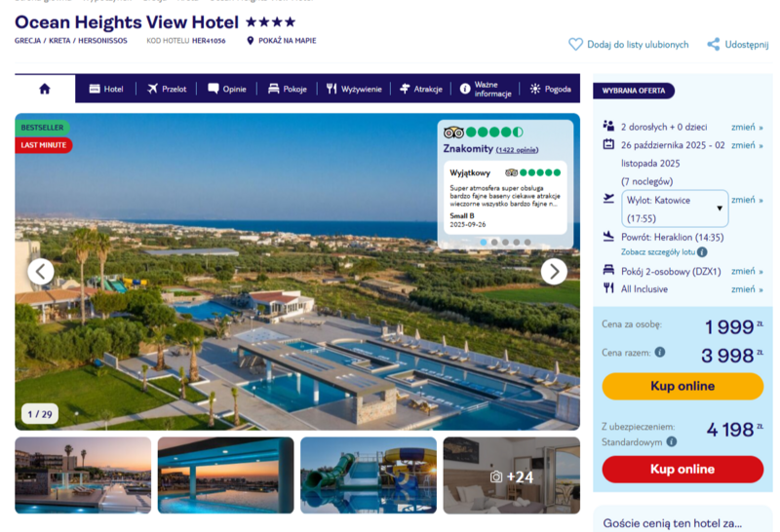Image resolution: width=780 pixels, height=532 pixels.
Task: Select the third review carousel dot
Action: pos(505,243)
